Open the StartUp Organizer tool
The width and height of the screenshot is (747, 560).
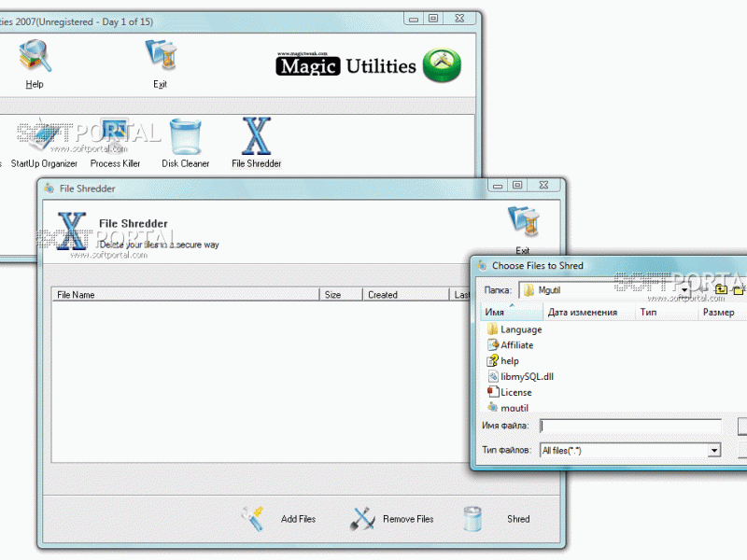pyautogui.click(x=44, y=143)
